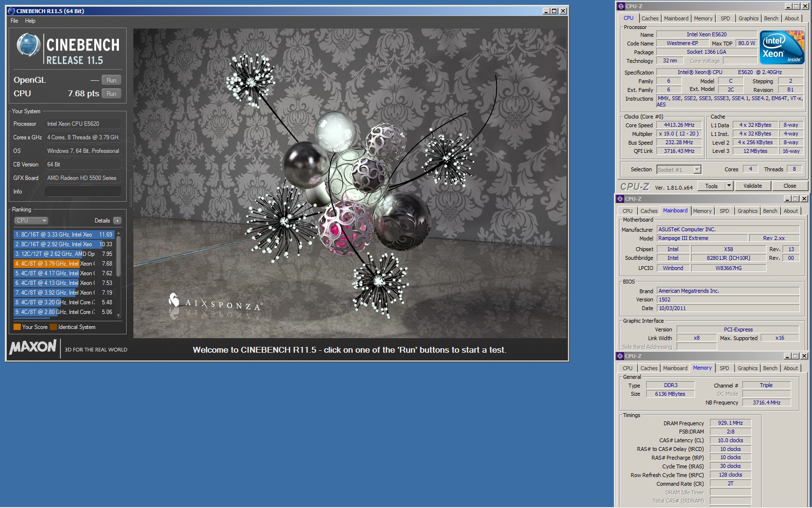Click the Core Speed value 4413.26 MHz
The image size is (812, 508).
(679, 125)
